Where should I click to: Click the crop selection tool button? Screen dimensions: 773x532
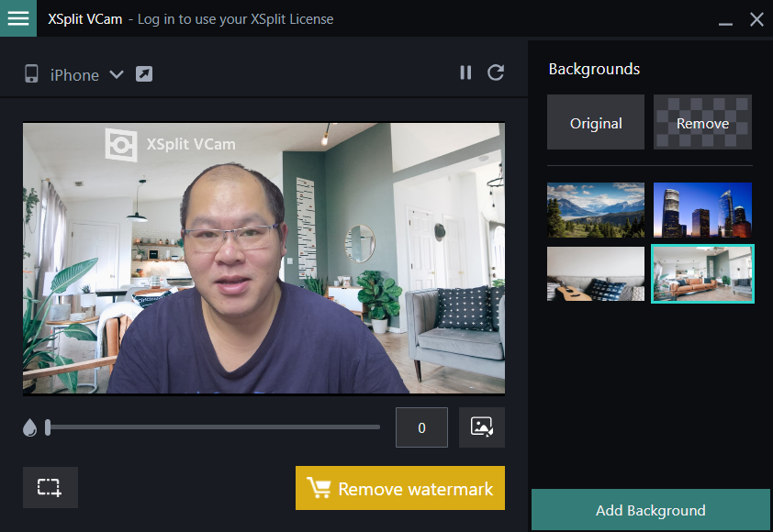click(50, 487)
